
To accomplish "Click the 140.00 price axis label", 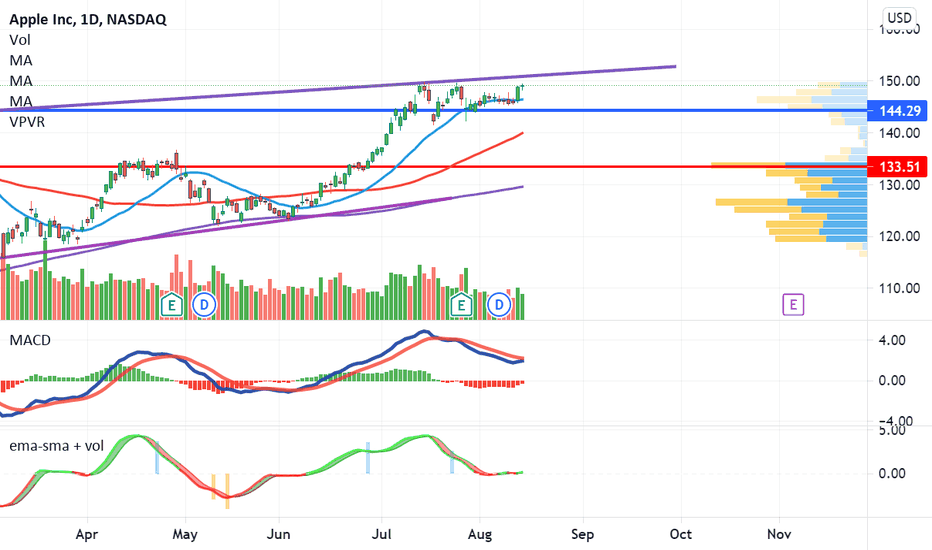I will 900,133.
